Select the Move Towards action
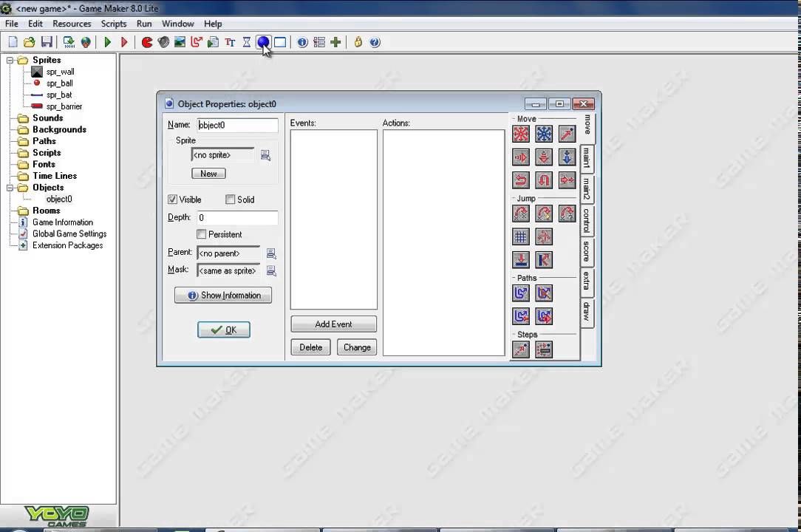Screen dimensions: 801x532 click(567, 134)
